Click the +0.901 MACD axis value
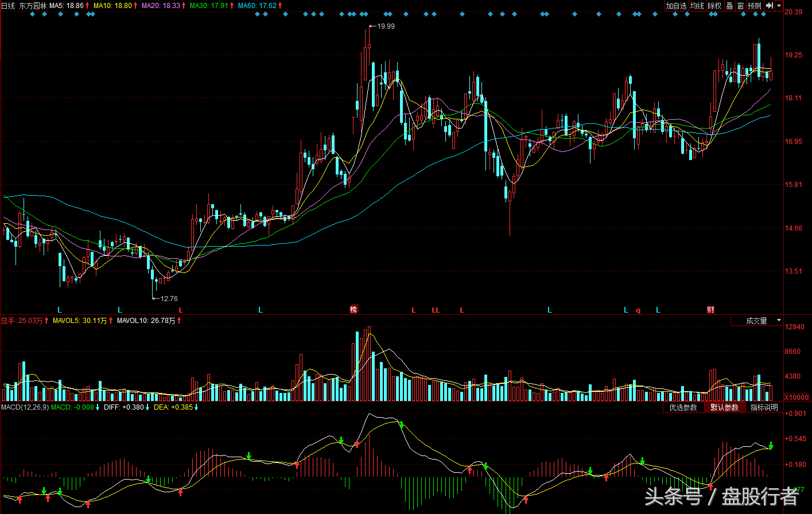Screen dimensions: 812x514 pyautogui.click(x=795, y=414)
